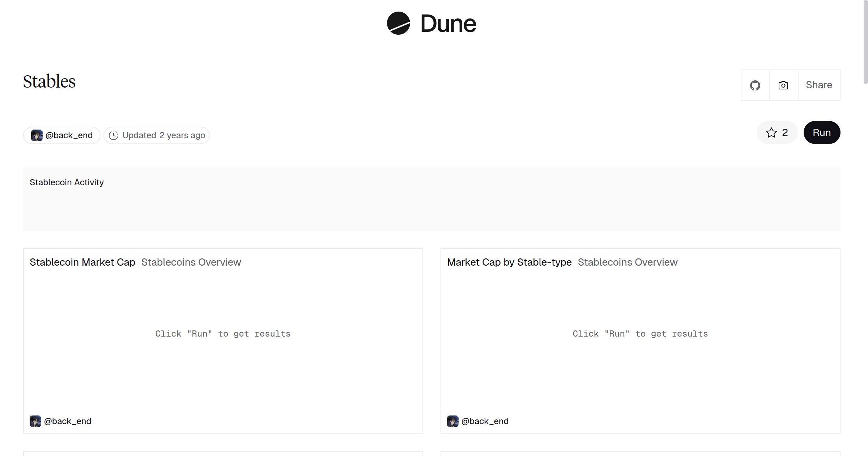
Task: Click Stablecoins Overview link in right panel
Action: click(627, 262)
